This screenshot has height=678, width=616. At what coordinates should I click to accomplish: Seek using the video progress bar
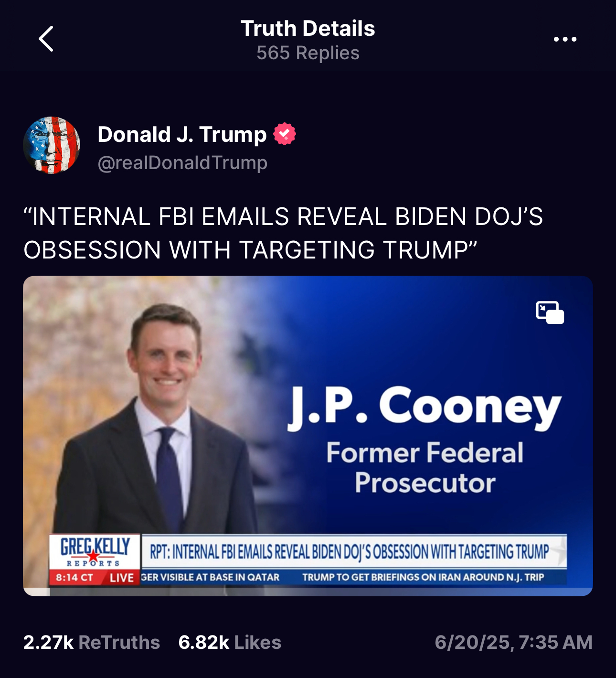(x=308, y=592)
